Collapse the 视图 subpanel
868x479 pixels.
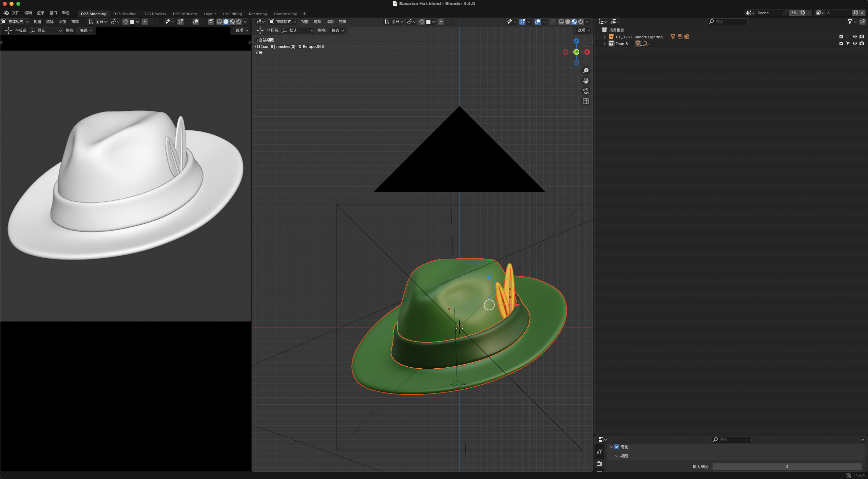pyautogui.click(x=616, y=456)
